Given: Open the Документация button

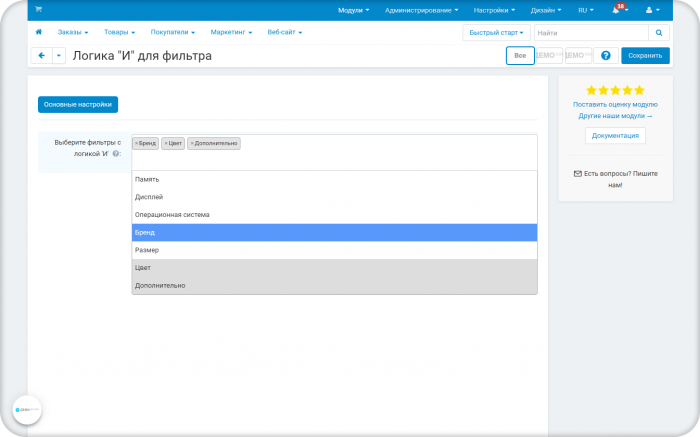Looking at the screenshot, I should point(615,136).
